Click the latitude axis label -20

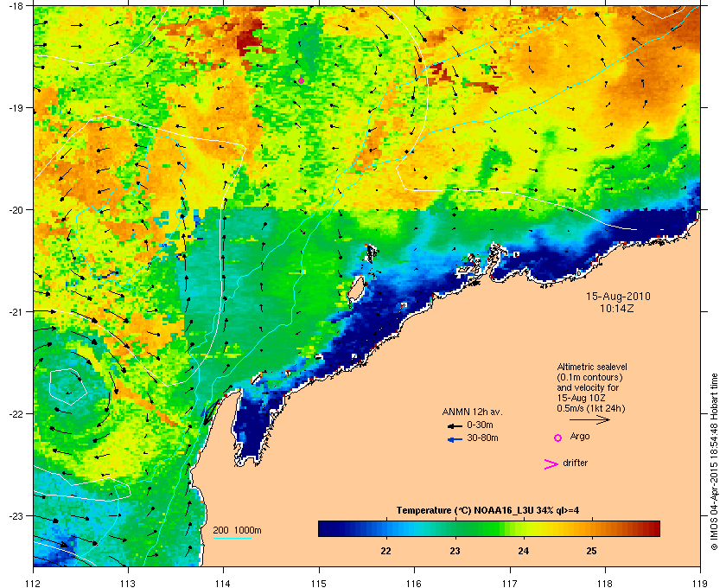(x=15, y=210)
